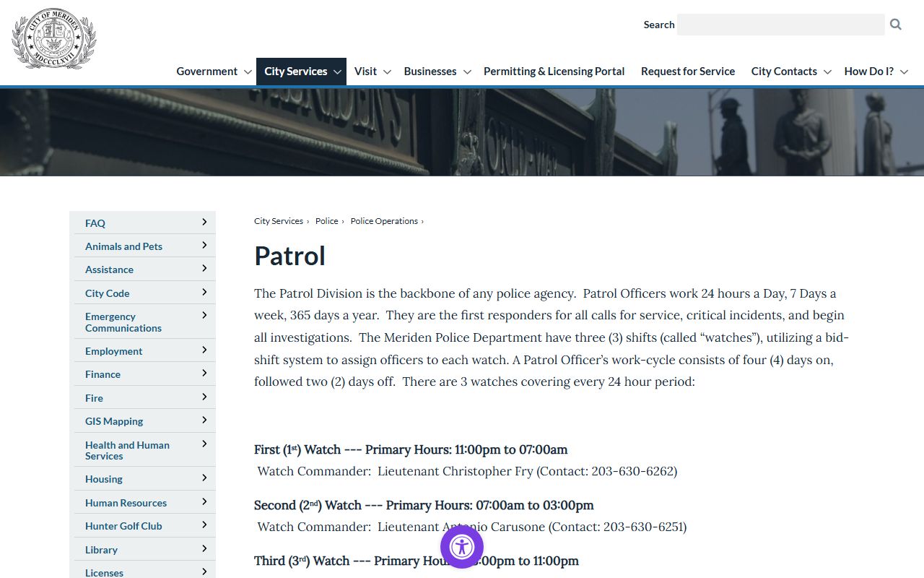Click the First Watch hours heading

(x=411, y=449)
